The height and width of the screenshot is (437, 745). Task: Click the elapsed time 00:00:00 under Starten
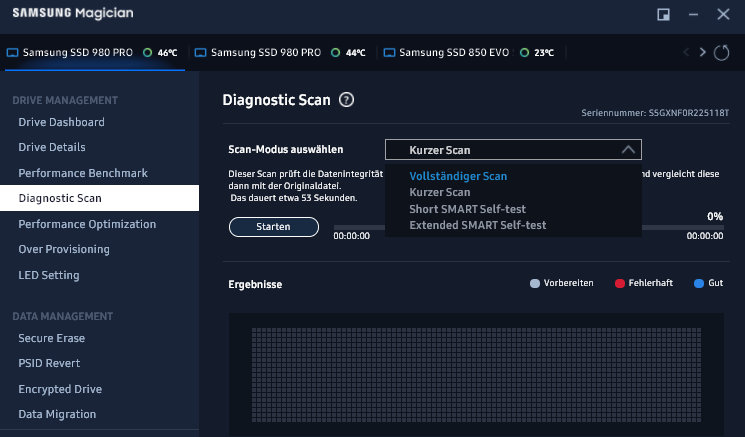352,236
